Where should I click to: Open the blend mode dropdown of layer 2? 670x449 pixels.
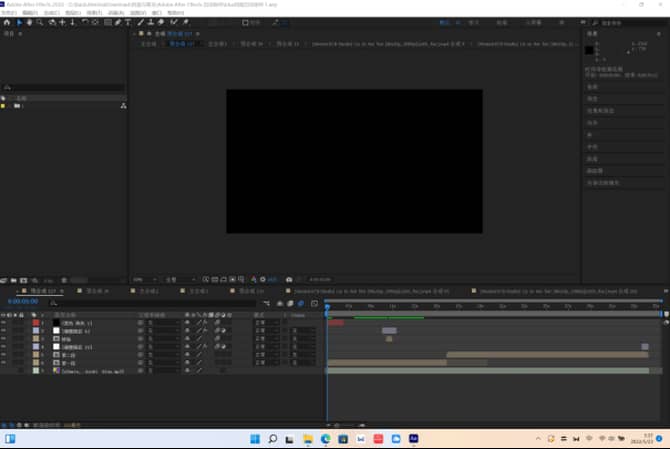[267, 331]
